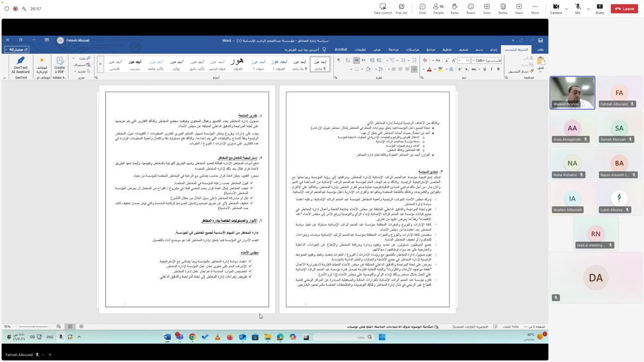Open the Apps panel in Teams
The height and width of the screenshot is (362, 644).
[x=519, y=9]
